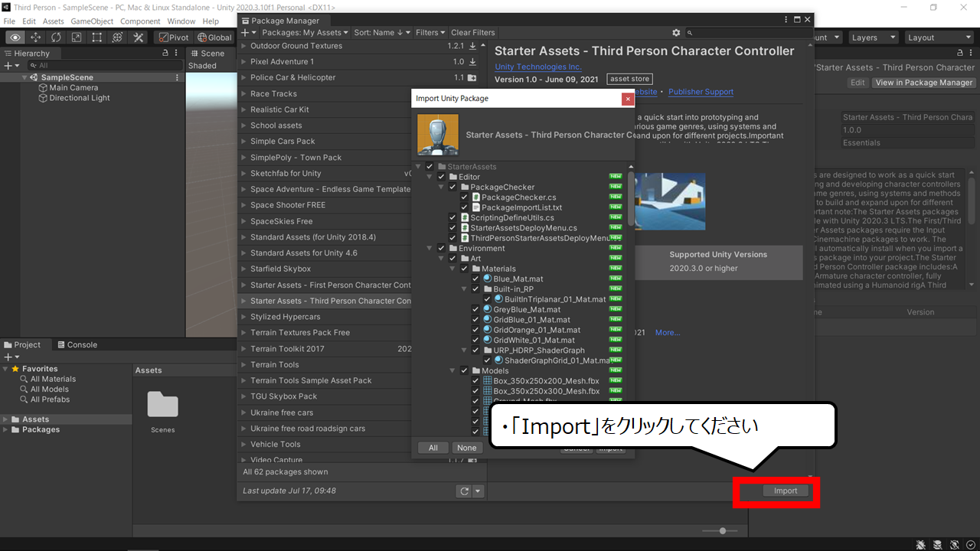The height and width of the screenshot is (551, 980).
Task: Open the Publisher Support link
Action: click(x=701, y=92)
